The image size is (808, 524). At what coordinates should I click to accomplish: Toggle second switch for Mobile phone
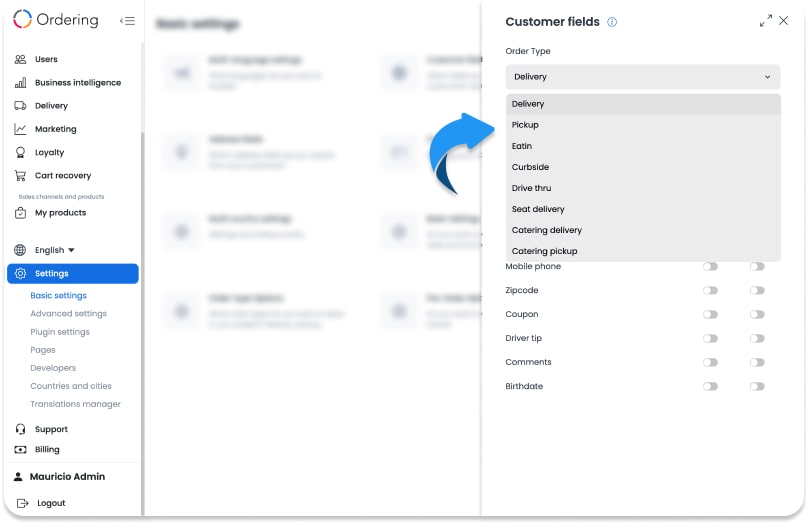757,266
